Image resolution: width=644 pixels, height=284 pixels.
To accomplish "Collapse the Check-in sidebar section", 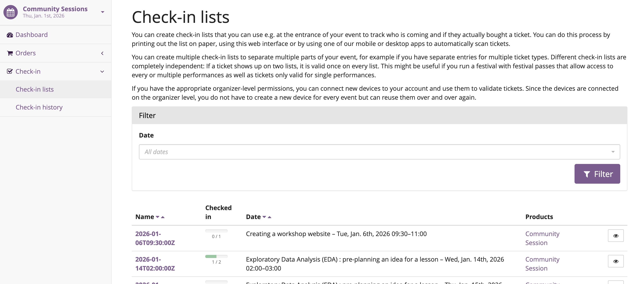I will click(x=102, y=71).
